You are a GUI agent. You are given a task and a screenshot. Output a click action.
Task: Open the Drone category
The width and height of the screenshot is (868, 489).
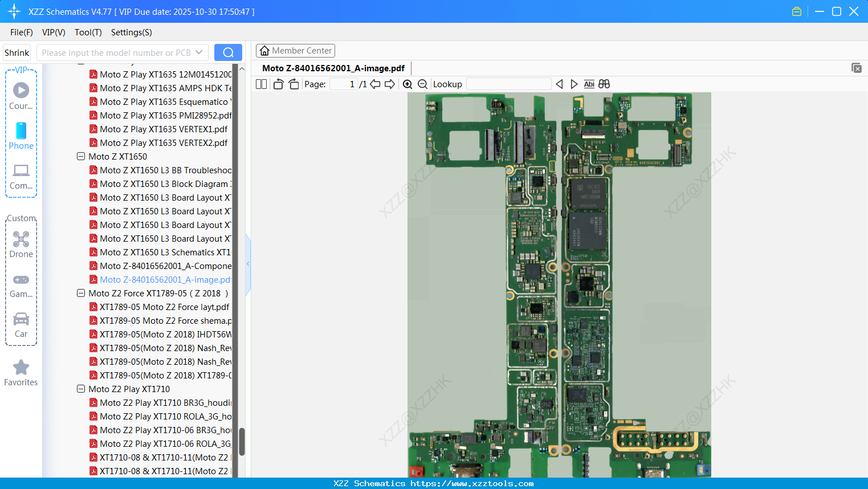tap(21, 244)
